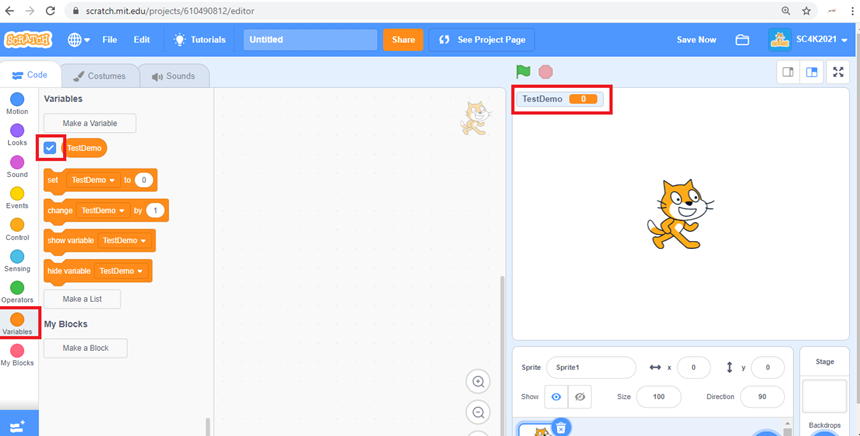
Task: Switch to the Code tab
Action: click(30, 75)
